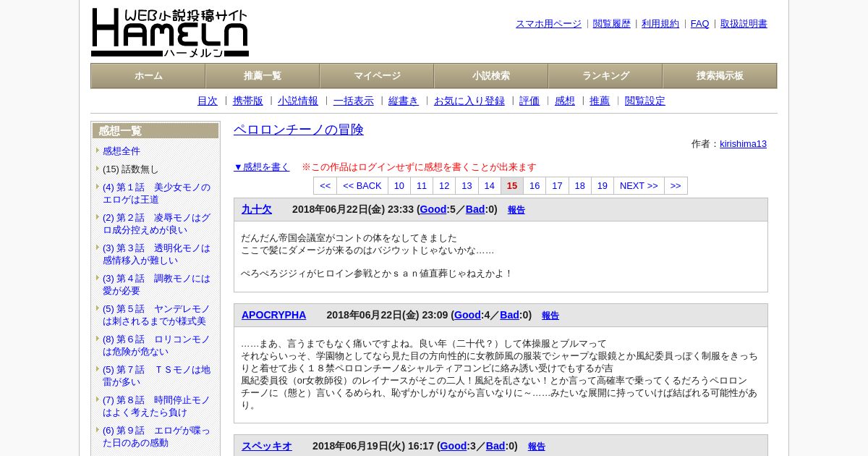Select current page 15
Viewport: 868px width, 456px height.
click(512, 186)
